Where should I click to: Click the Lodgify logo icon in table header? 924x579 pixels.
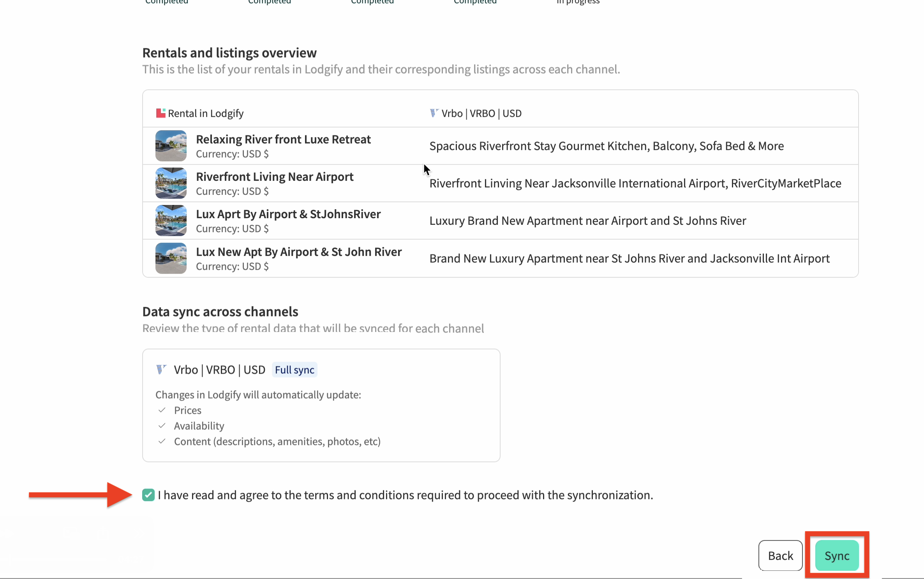160,113
